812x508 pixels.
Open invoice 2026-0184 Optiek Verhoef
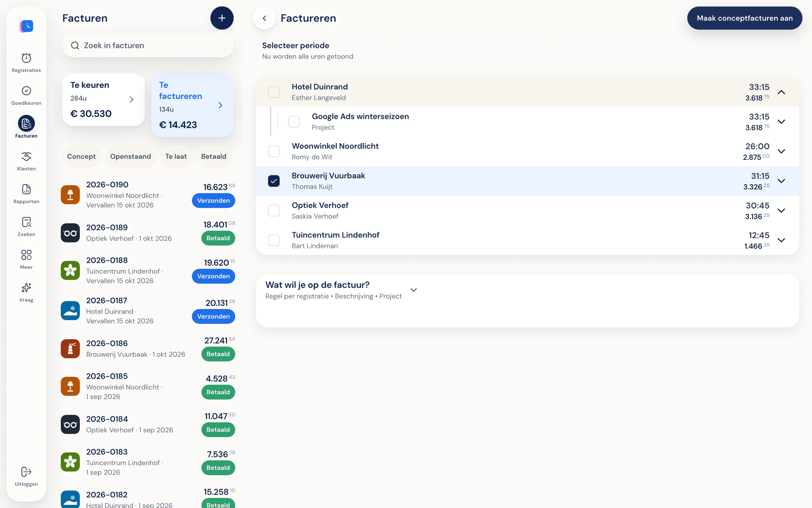tap(148, 424)
